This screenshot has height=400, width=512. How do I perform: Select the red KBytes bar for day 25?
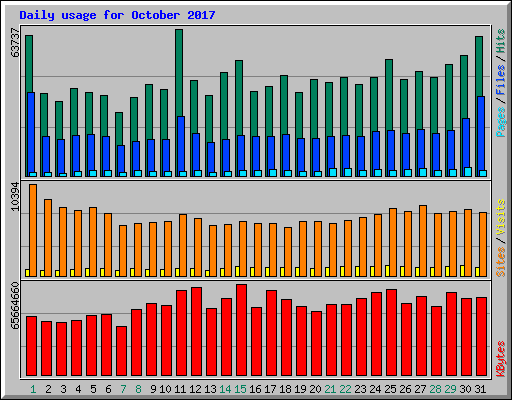click(391, 333)
